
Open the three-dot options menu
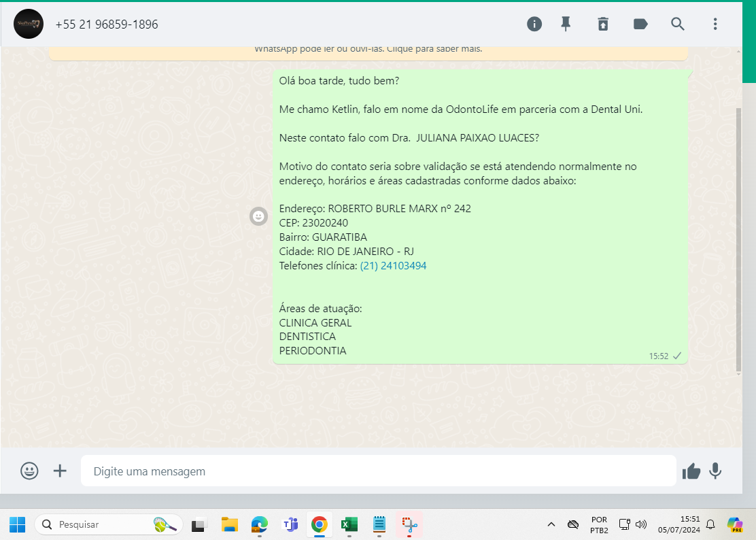(x=715, y=24)
